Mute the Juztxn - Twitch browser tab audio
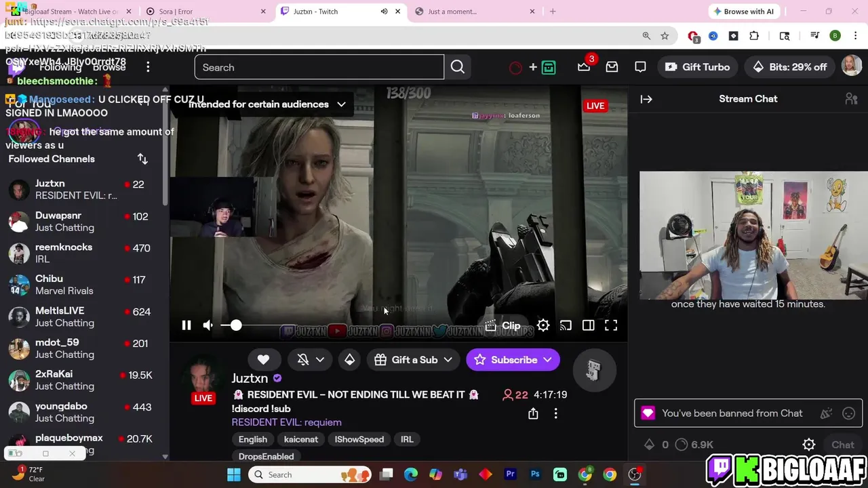Screen dimensions: 868x488 (x=384, y=12)
